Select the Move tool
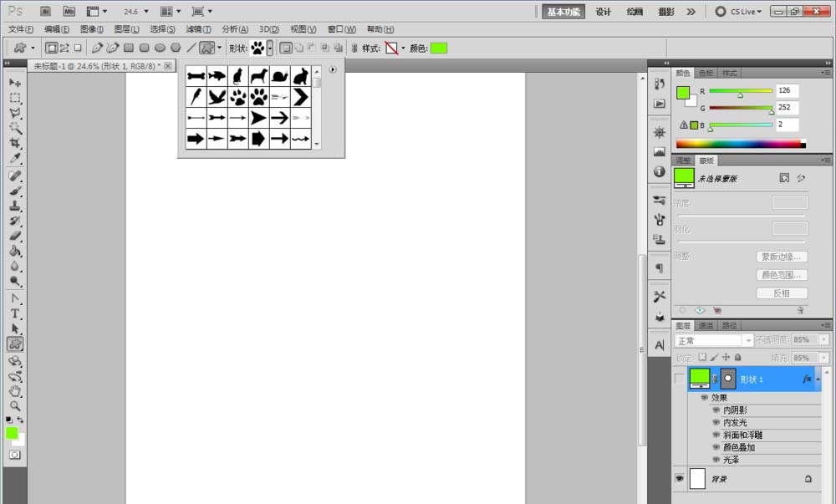Image resolution: width=836 pixels, height=504 pixels. [15, 83]
